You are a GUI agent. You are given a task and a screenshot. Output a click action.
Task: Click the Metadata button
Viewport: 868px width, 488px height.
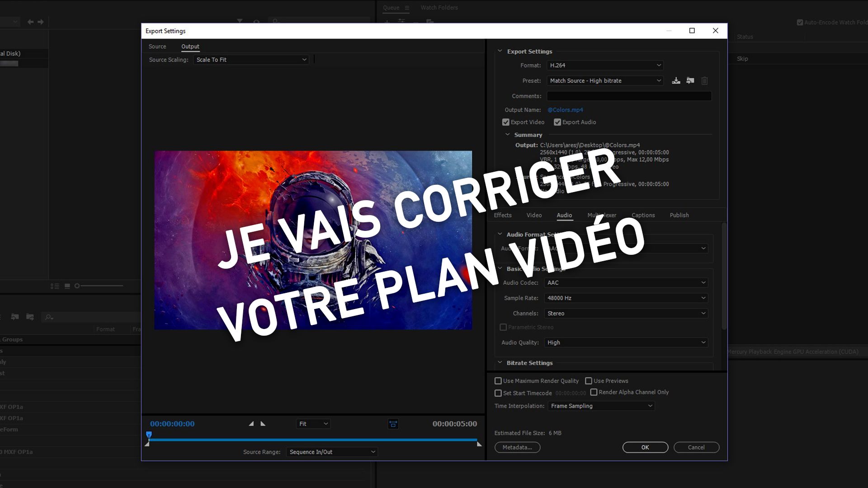pyautogui.click(x=517, y=447)
